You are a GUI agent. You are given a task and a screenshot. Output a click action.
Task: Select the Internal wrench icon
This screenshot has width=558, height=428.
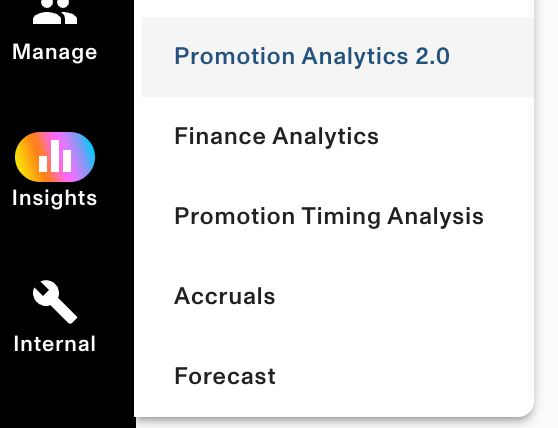[55, 302]
